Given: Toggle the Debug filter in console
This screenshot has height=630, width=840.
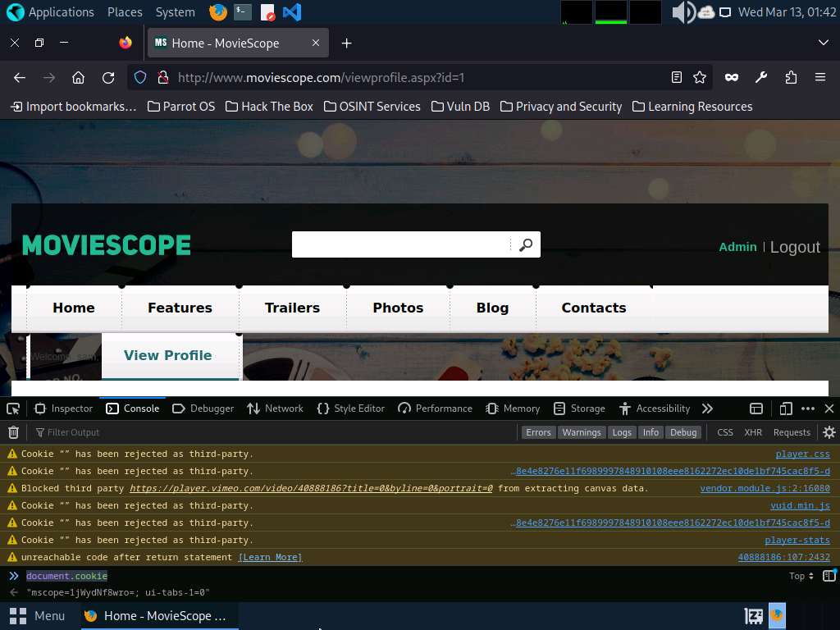Looking at the screenshot, I should tap(682, 432).
